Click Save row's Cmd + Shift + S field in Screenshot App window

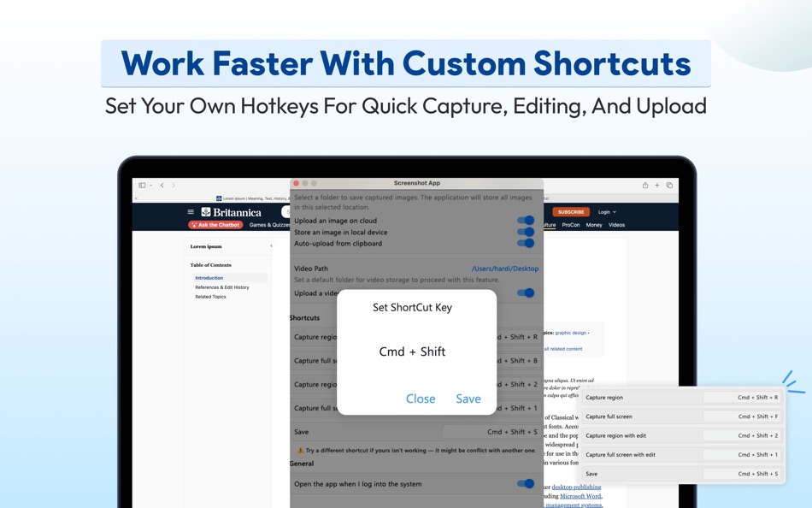[491, 432]
